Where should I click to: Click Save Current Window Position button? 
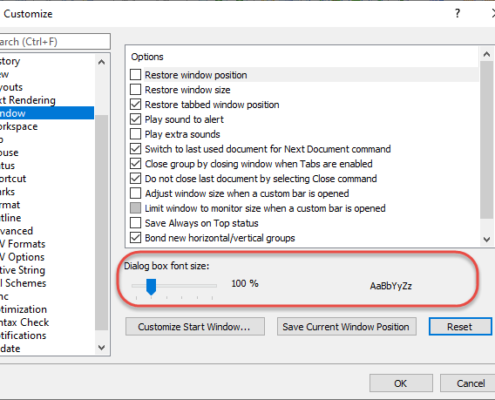click(346, 327)
